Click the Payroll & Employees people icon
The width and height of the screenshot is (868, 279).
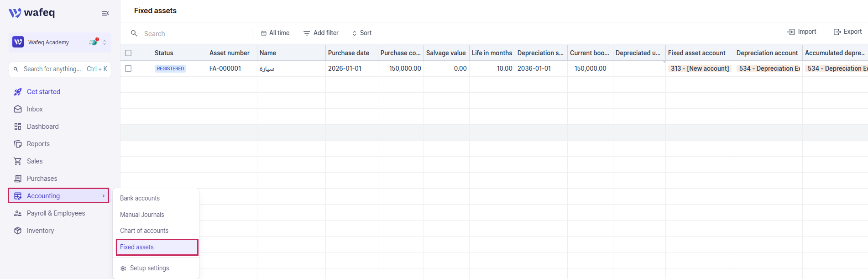pyautogui.click(x=18, y=213)
